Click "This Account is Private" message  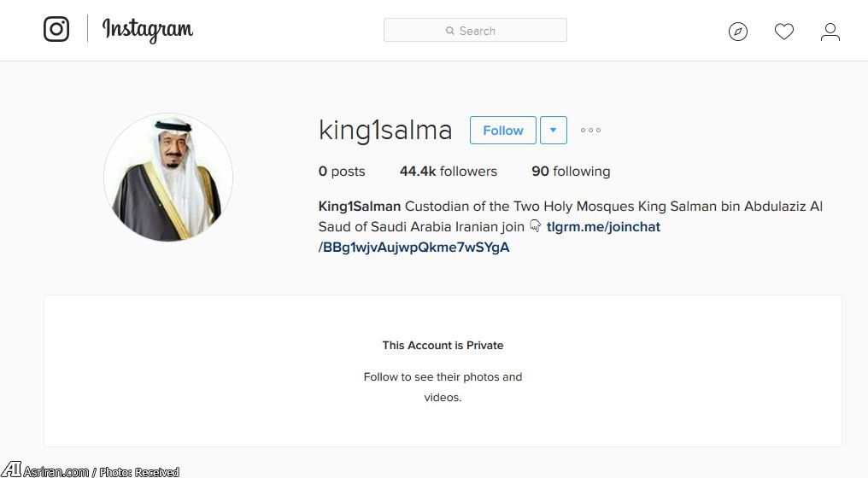(443, 346)
